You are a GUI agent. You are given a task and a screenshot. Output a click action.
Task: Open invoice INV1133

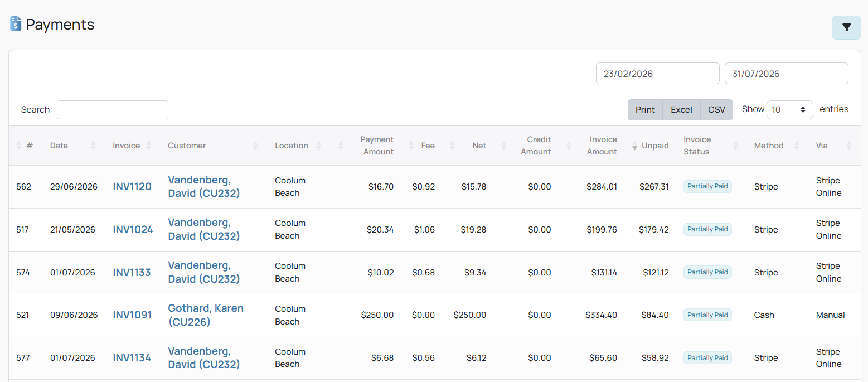pyautogui.click(x=132, y=273)
